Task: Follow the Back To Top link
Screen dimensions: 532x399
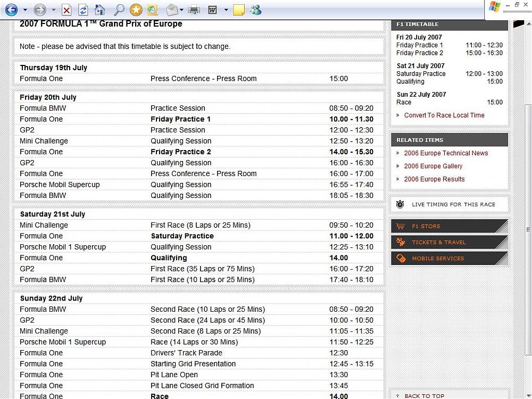Action: click(x=424, y=396)
